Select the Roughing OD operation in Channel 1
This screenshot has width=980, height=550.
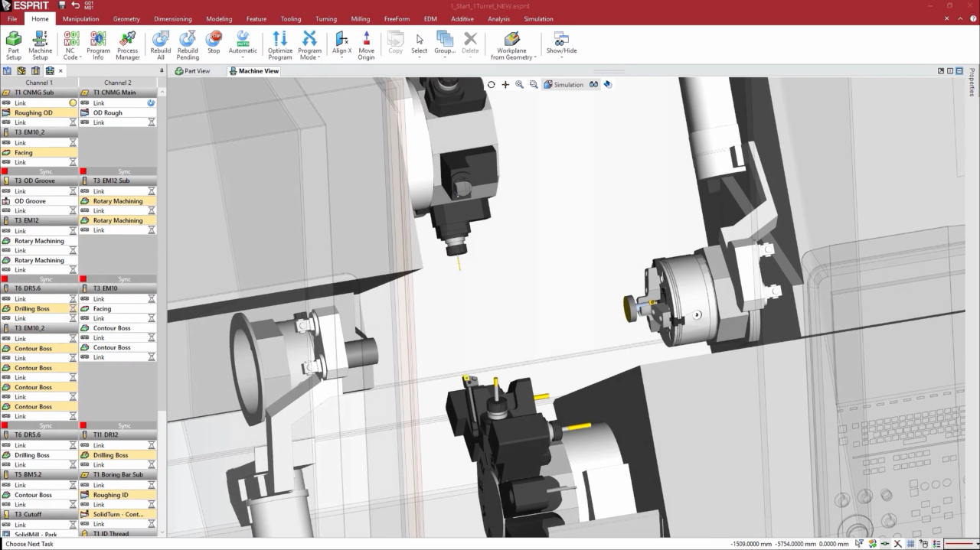(x=39, y=112)
